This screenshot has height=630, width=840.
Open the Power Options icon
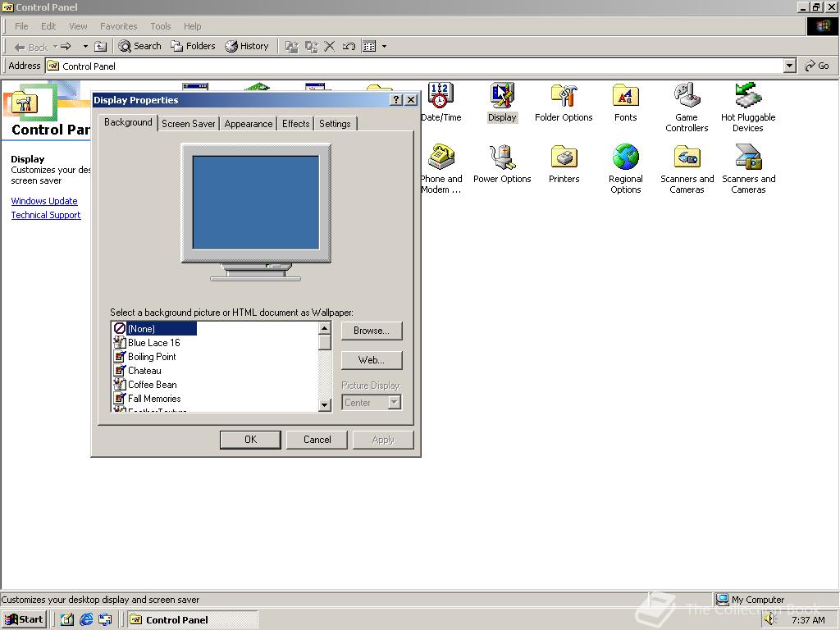502,157
